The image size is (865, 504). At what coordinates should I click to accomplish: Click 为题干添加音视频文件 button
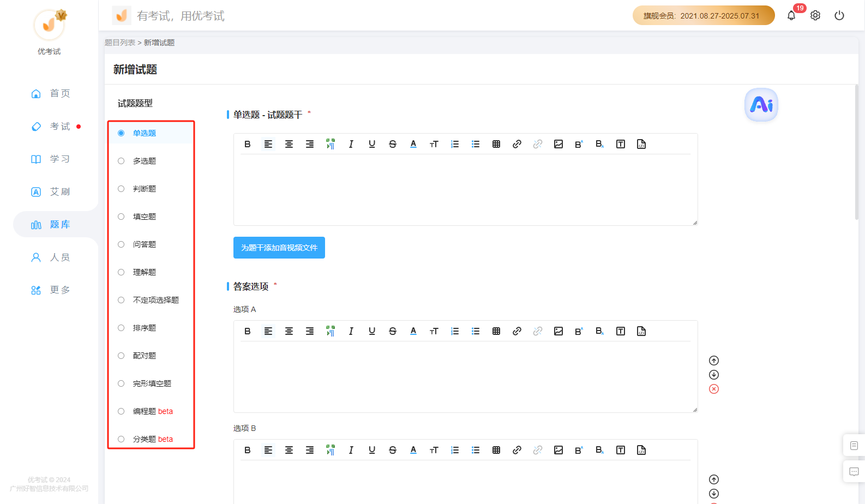coord(279,248)
